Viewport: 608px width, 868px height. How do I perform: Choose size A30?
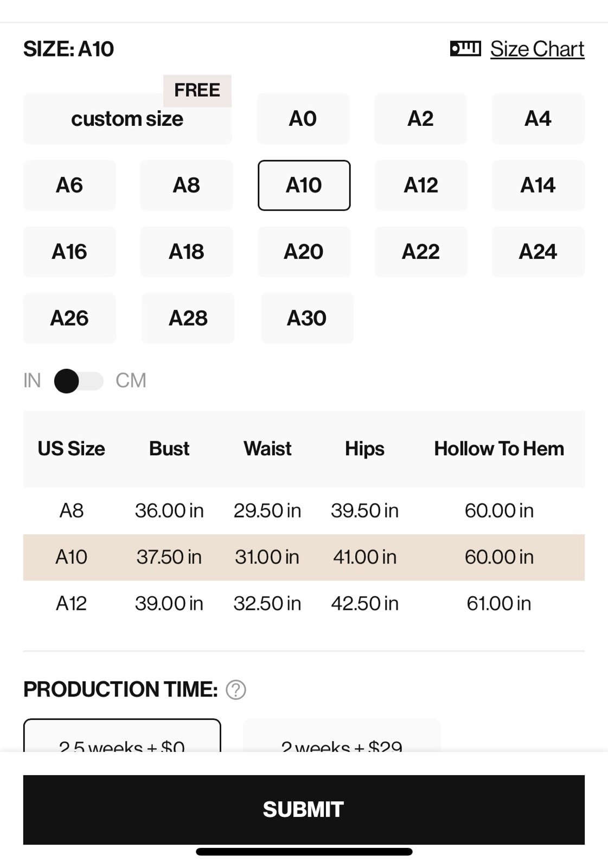point(307,318)
